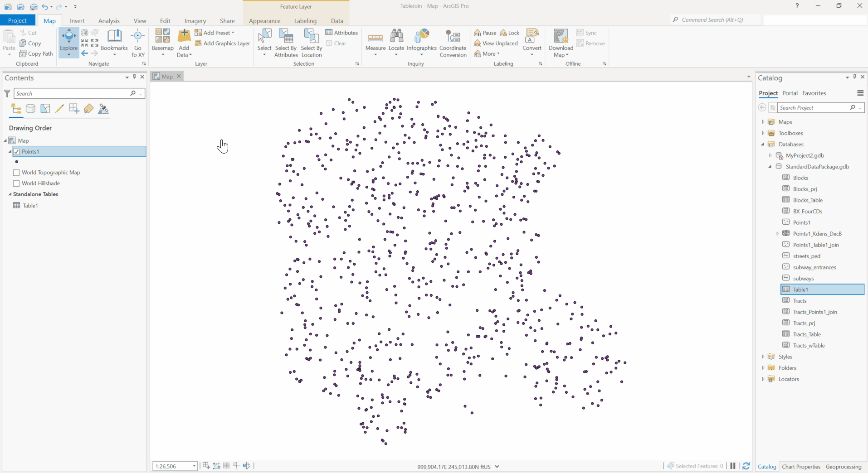This screenshot has width=868, height=473.
Task: Click Copy Path in Clipboard group
Action: 36,53
